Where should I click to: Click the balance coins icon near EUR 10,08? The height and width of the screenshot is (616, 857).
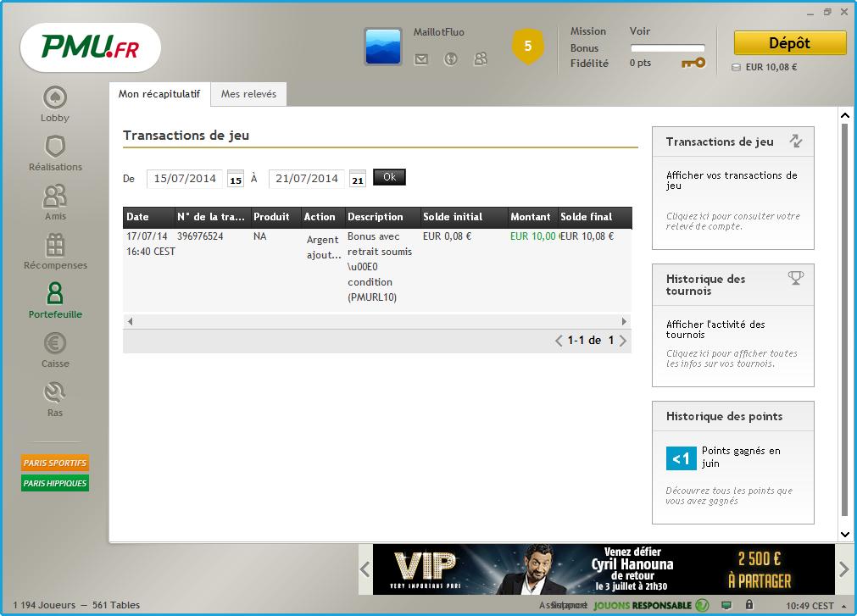click(737, 67)
